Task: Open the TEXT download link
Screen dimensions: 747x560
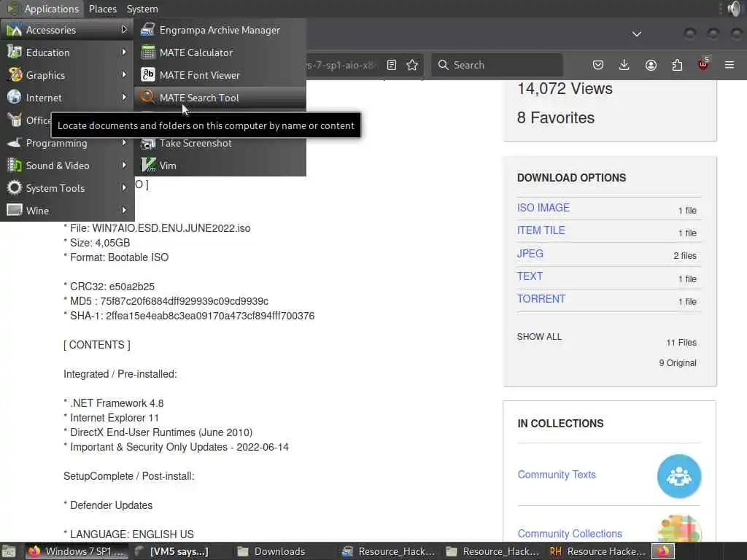Action: [x=530, y=276]
